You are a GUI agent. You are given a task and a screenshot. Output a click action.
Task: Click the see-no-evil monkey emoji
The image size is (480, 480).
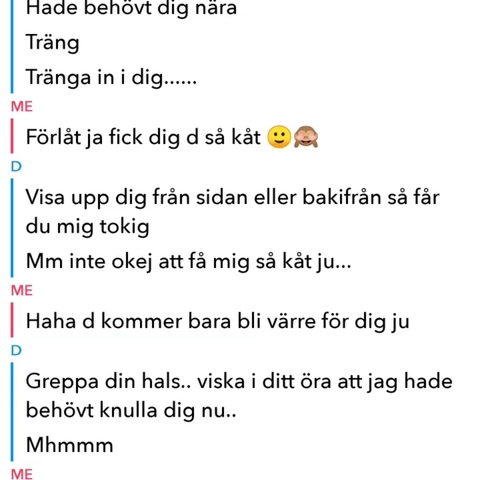(x=306, y=137)
